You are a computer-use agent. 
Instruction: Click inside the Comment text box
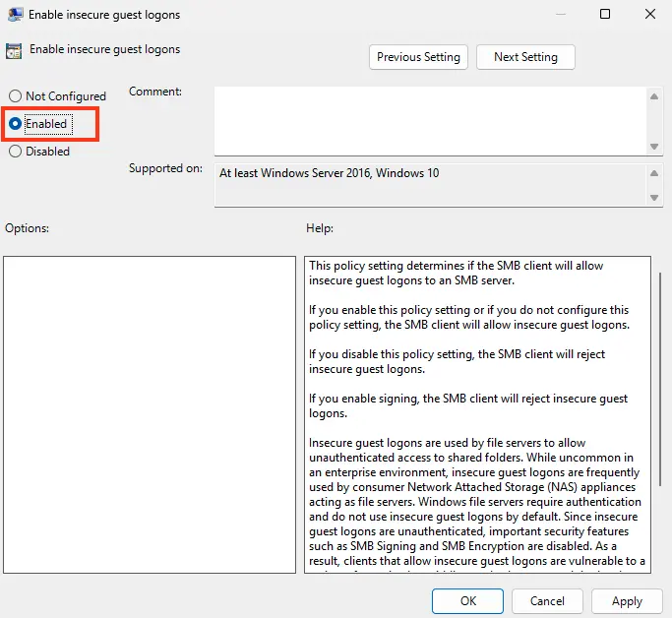click(x=429, y=119)
